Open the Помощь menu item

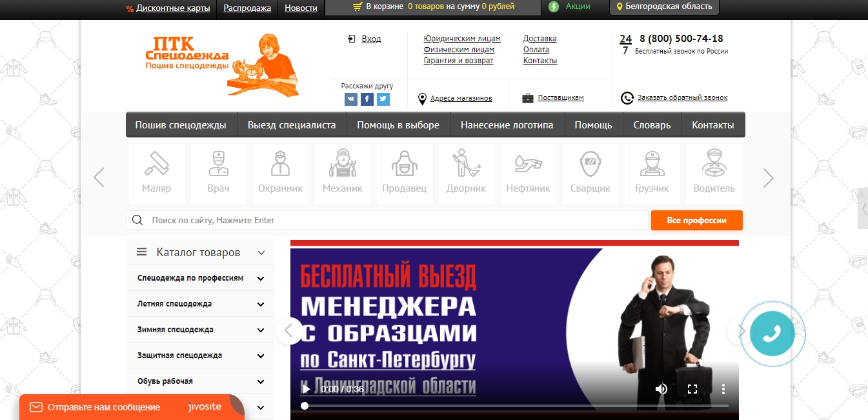click(594, 125)
